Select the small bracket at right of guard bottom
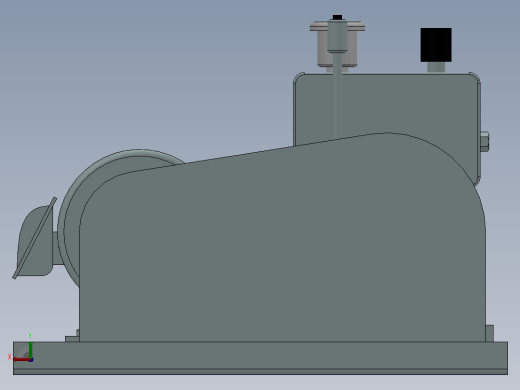The image size is (520, 390). [x=489, y=333]
